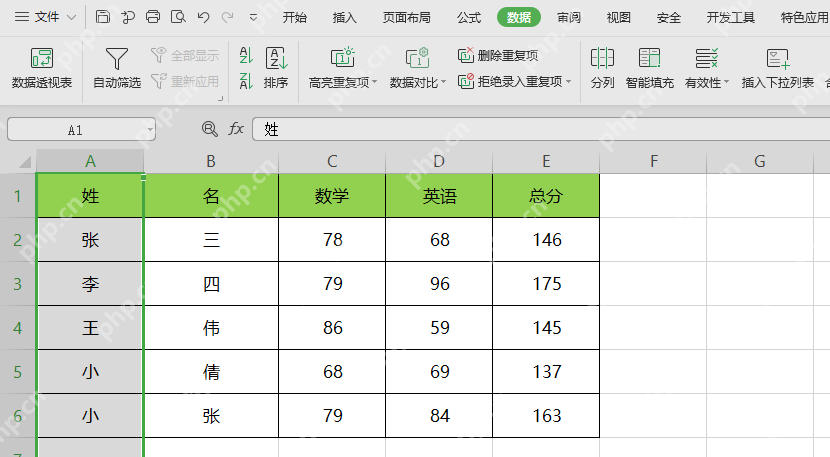Click 插入下拉列表 insert dropdown list
This screenshot has width=830, height=457.
pyautogui.click(x=778, y=68)
